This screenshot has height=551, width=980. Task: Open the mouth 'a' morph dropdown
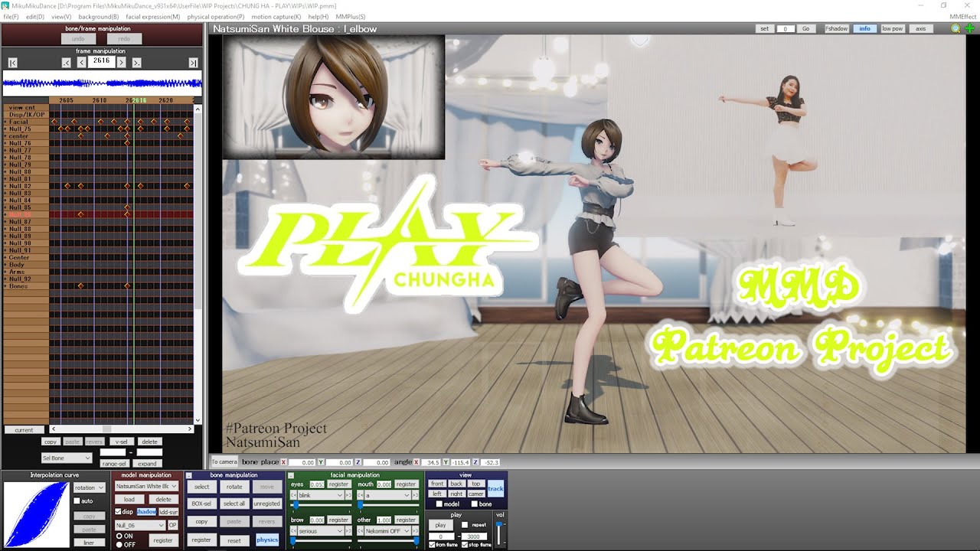[388, 495]
